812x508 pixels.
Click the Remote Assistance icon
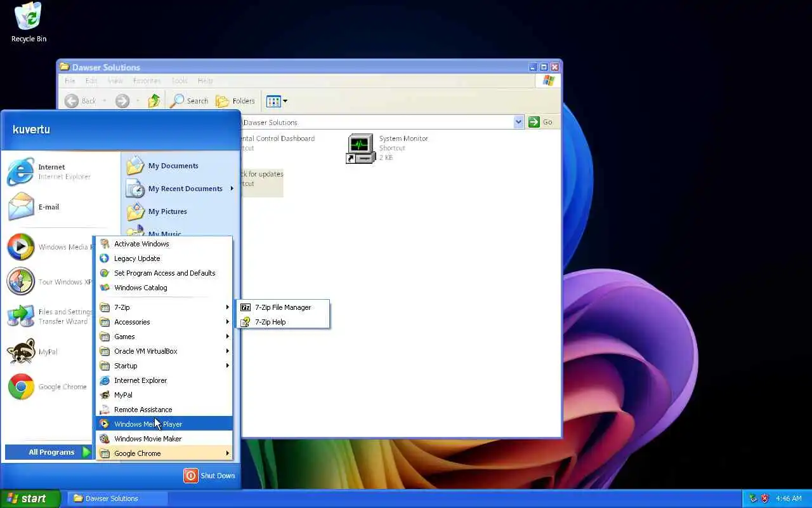click(105, 410)
